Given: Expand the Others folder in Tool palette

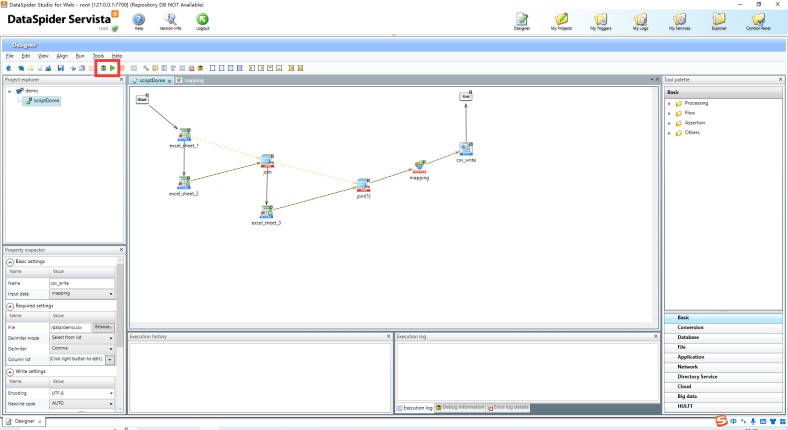Looking at the screenshot, I should pos(669,133).
